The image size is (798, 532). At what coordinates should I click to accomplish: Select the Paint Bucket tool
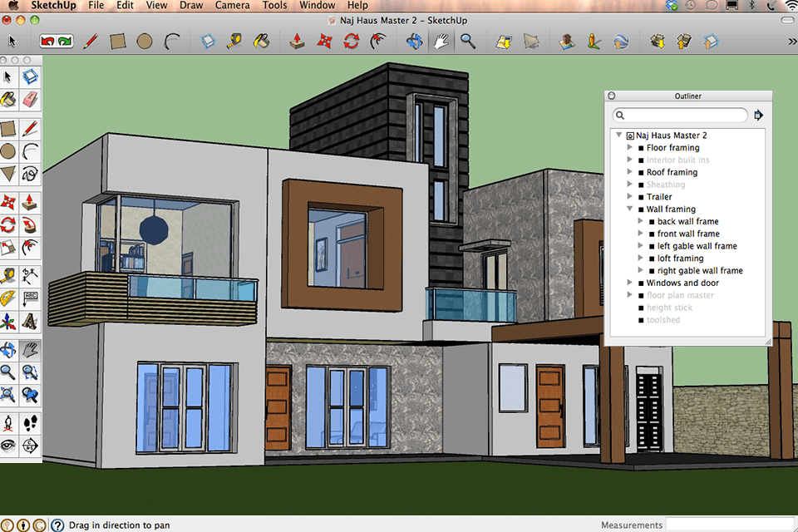coord(11,99)
